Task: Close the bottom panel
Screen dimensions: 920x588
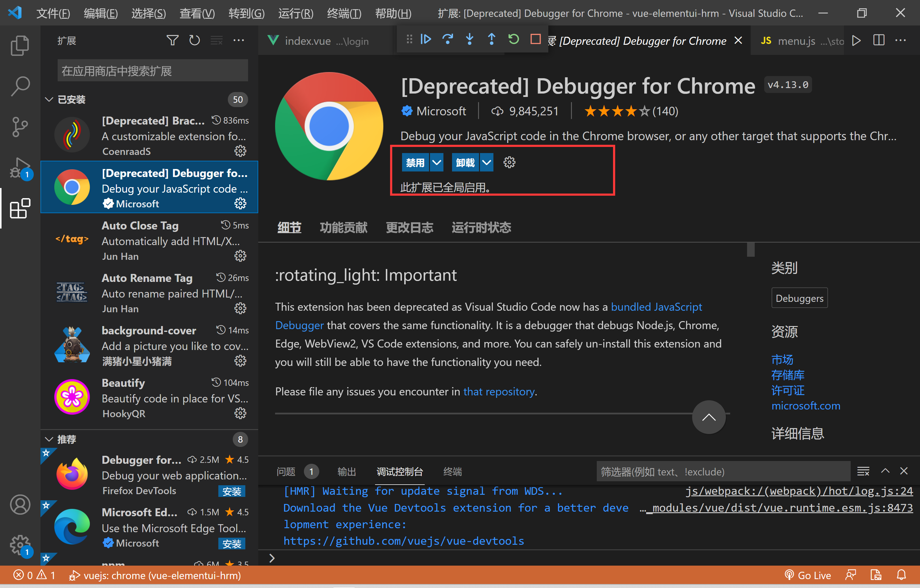Action: [x=903, y=471]
